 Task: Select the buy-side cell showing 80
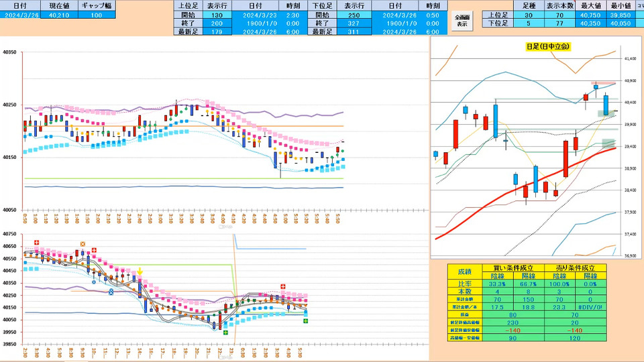tap(513, 315)
